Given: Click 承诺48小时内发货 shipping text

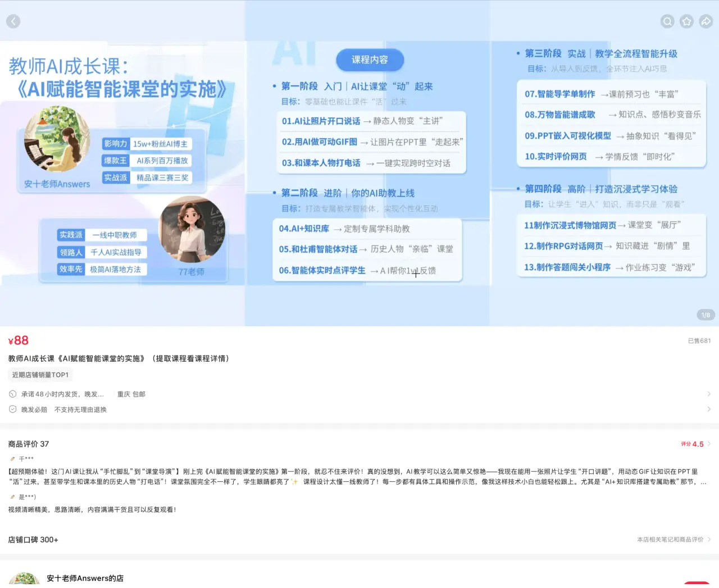Looking at the screenshot, I should (62, 394).
